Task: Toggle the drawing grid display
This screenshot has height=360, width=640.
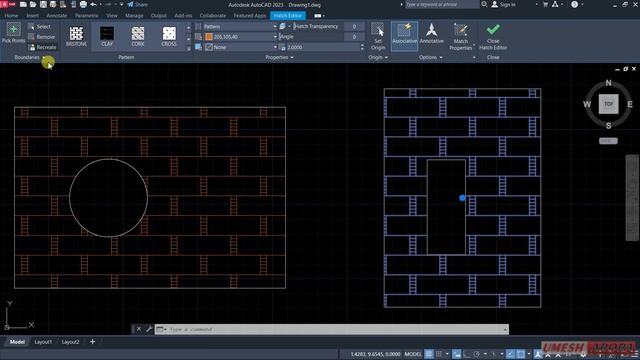Action: click(429, 354)
